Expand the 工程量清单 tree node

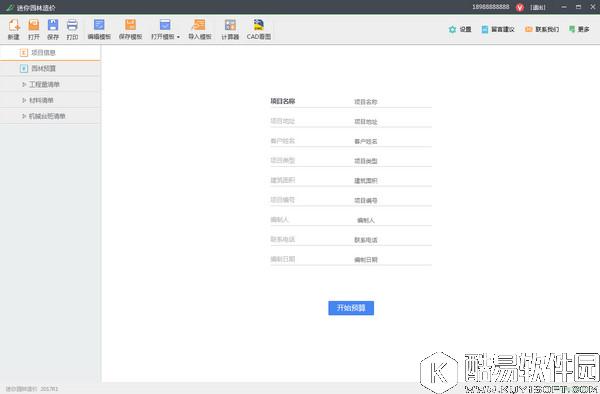[x=24, y=84]
